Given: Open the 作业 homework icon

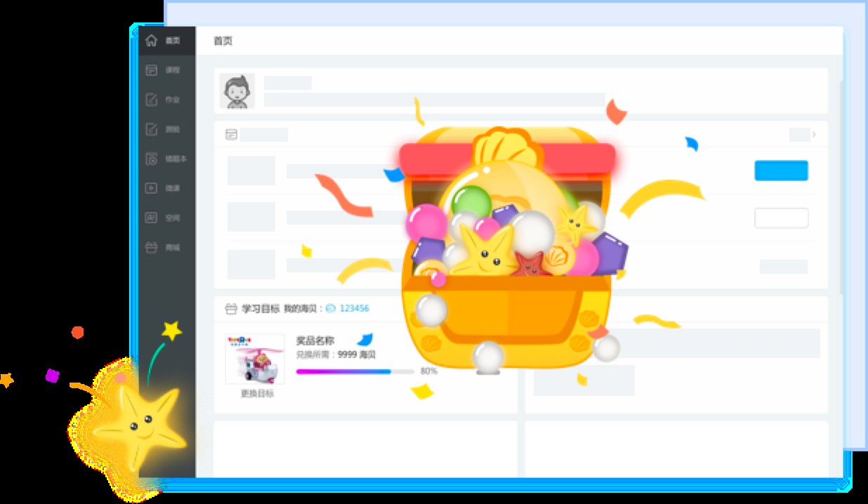Looking at the screenshot, I should pos(151,100).
